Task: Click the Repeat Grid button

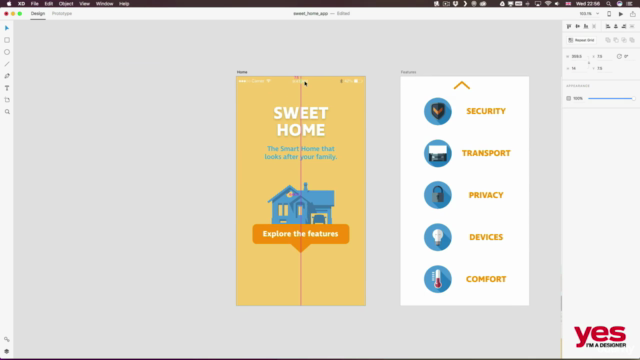Action: (x=582, y=40)
